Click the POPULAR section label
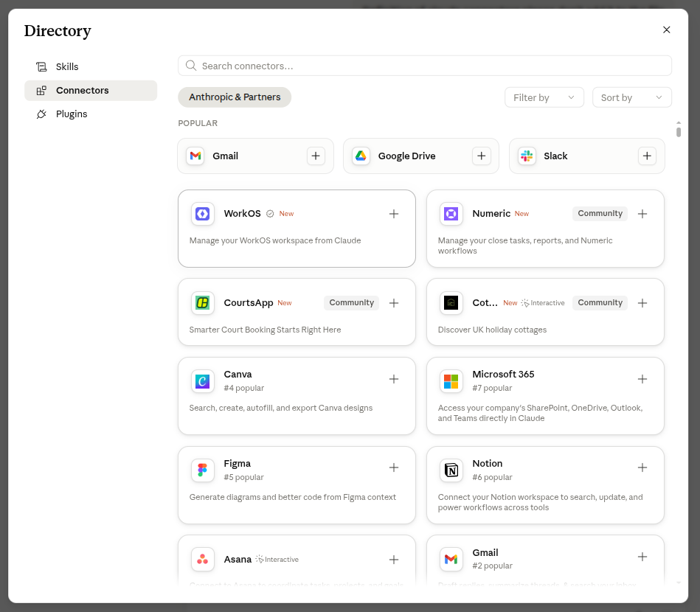 pos(198,123)
